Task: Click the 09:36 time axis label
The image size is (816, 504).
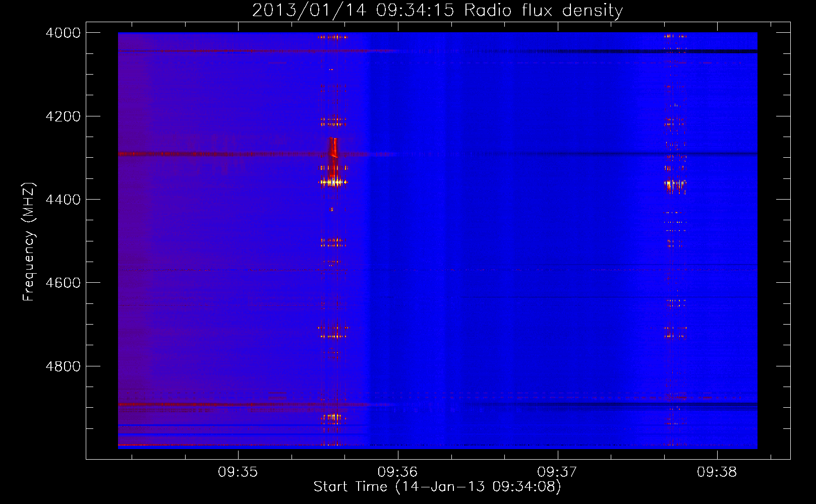Action: click(398, 472)
